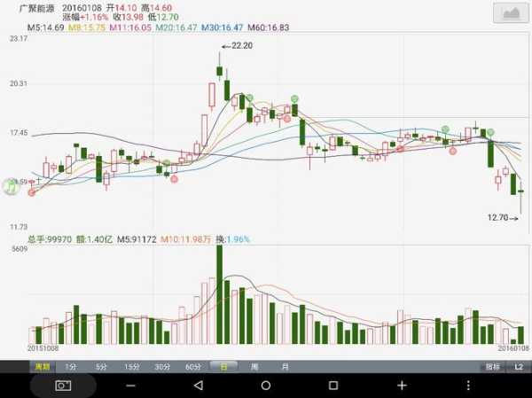Screen dimensions: 532x398
Task: Select the 日 daily chart tab
Action: click(223, 367)
